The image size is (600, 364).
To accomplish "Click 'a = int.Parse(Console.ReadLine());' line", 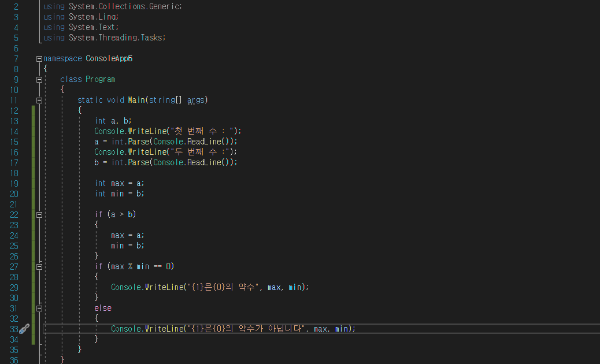I will click(166, 142).
